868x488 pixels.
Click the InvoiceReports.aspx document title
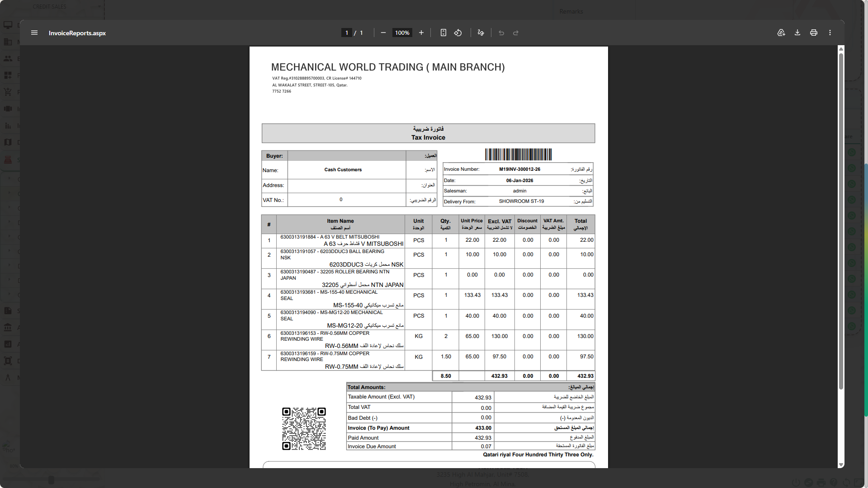[77, 33]
